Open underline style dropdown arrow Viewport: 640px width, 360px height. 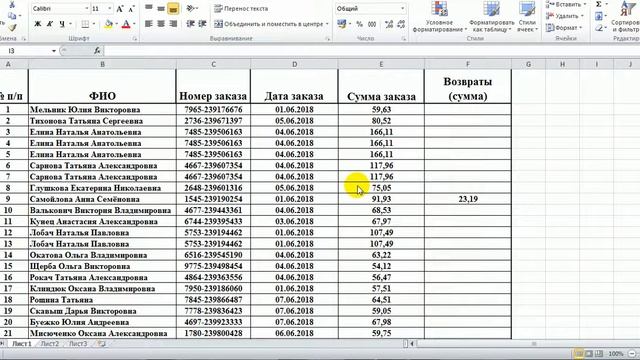[71, 24]
